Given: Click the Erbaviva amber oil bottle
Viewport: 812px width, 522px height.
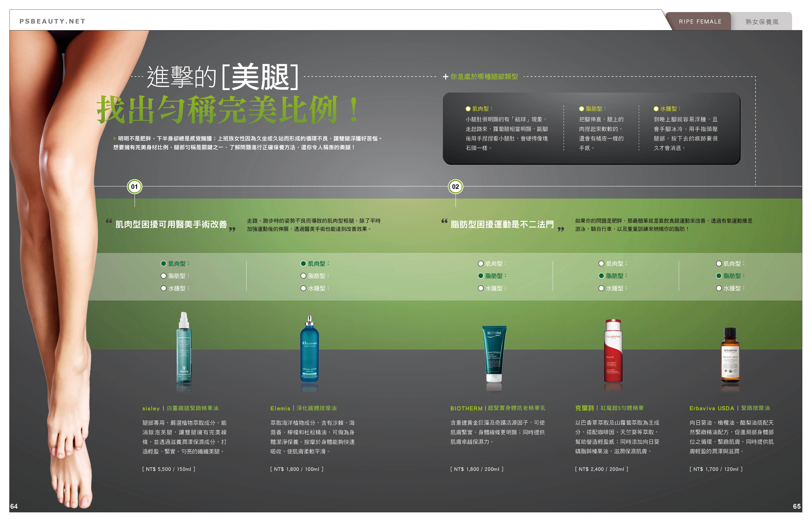Looking at the screenshot, I should coord(730,356).
